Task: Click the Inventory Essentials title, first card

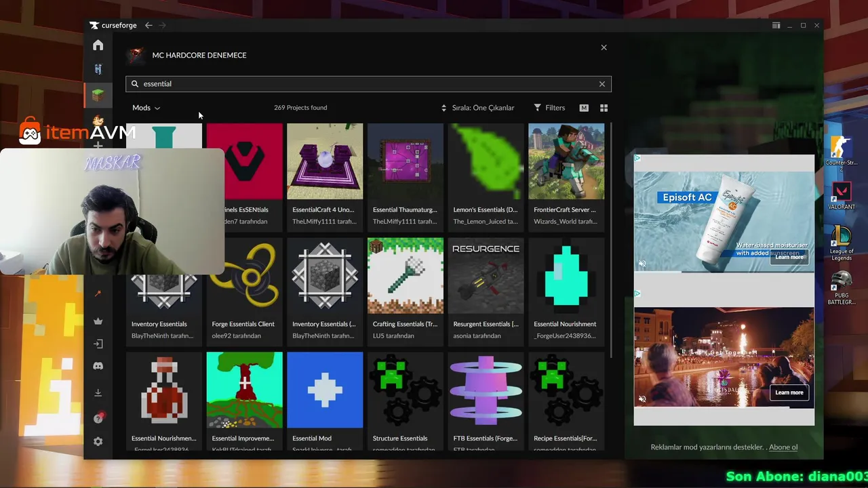Action: [159, 324]
